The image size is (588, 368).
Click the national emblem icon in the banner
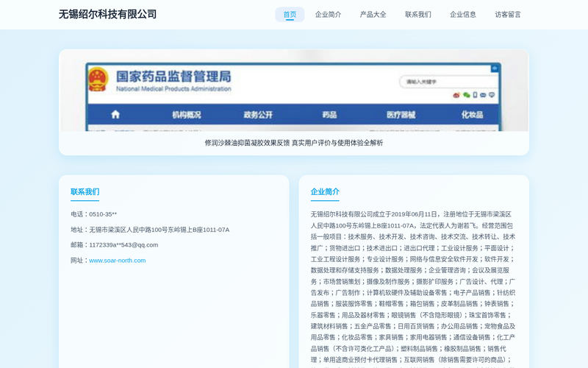[98, 79]
